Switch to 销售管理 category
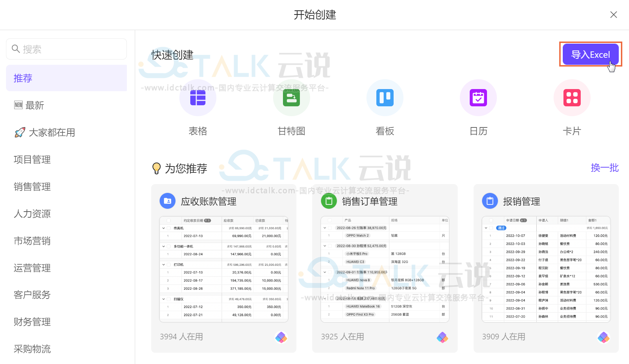 [x=67, y=187]
